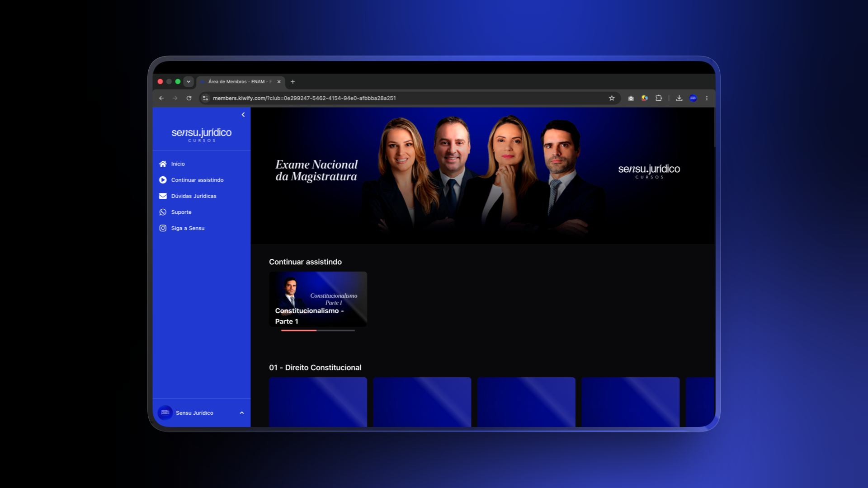Select the Área de Membros - ENAM tab
The width and height of the screenshot is (868, 488).
(241, 82)
